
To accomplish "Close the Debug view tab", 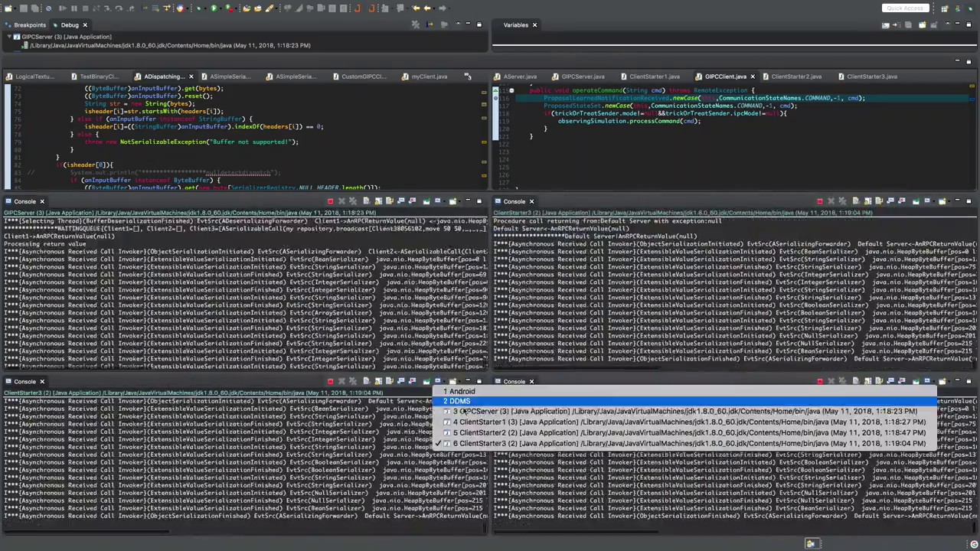I will (85, 25).
